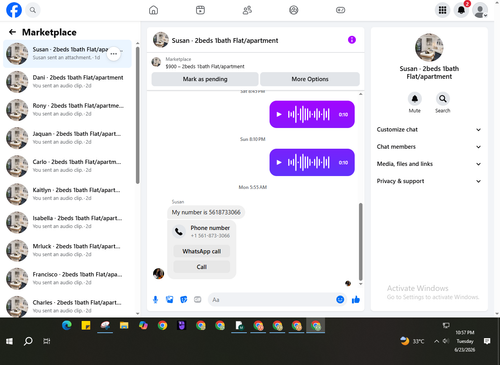This screenshot has width=500, height=365.
Task: Click Susan's large profile picture in right panel
Action: click(429, 48)
